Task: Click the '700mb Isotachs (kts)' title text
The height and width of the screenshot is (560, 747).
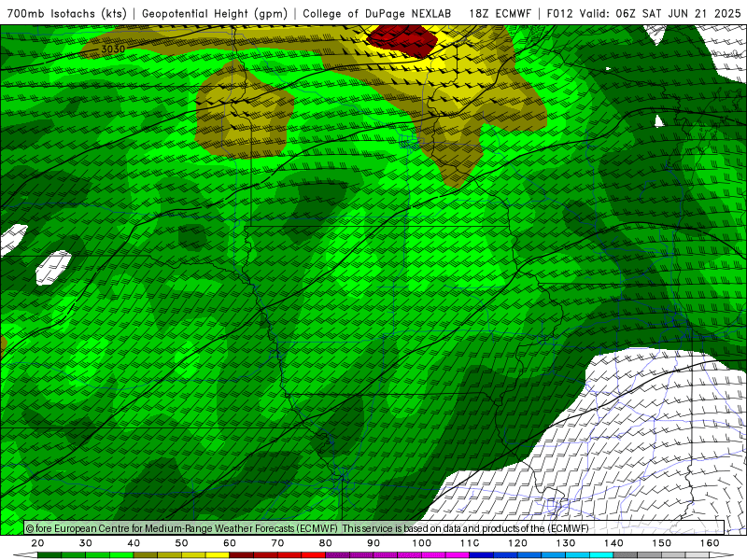Action: pyautogui.click(x=66, y=13)
